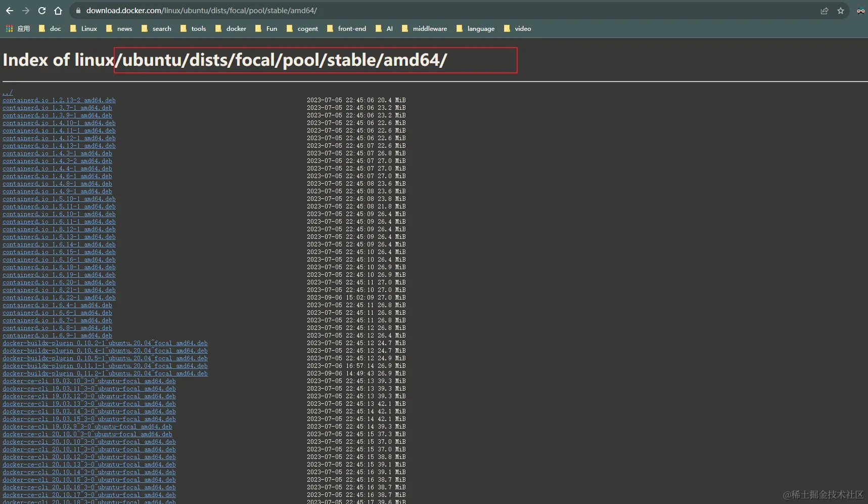Download docker-ce-cli 20.10.0 ubuntu-focal deb
The image size is (868, 504).
(x=87, y=434)
